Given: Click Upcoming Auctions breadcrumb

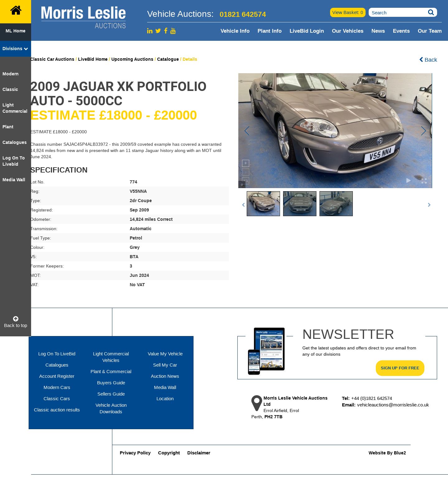Looking at the screenshot, I should [132, 59].
